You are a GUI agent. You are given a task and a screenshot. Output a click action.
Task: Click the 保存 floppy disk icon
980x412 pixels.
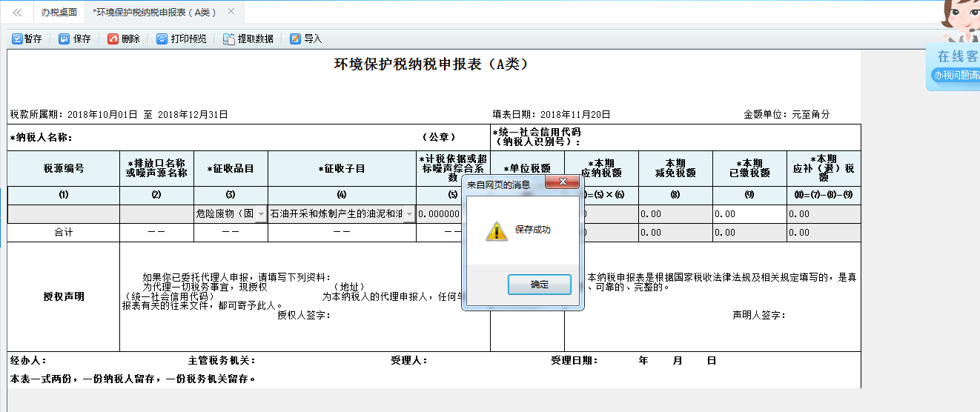(x=64, y=39)
